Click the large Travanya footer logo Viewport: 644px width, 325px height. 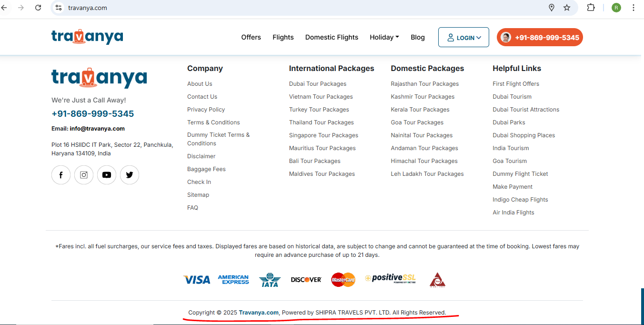99,78
